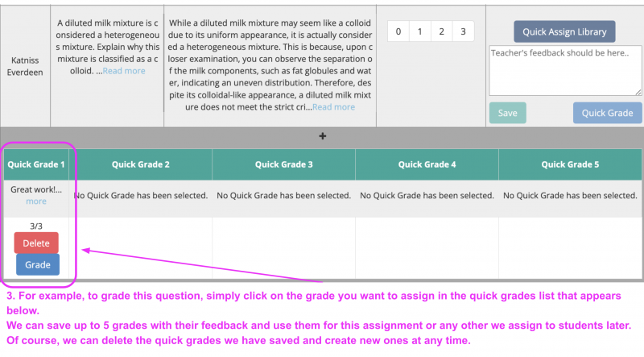This screenshot has height=357, width=644.
Task: Select the Quick Grade 1 column header
Action: pyautogui.click(x=35, y=164)
